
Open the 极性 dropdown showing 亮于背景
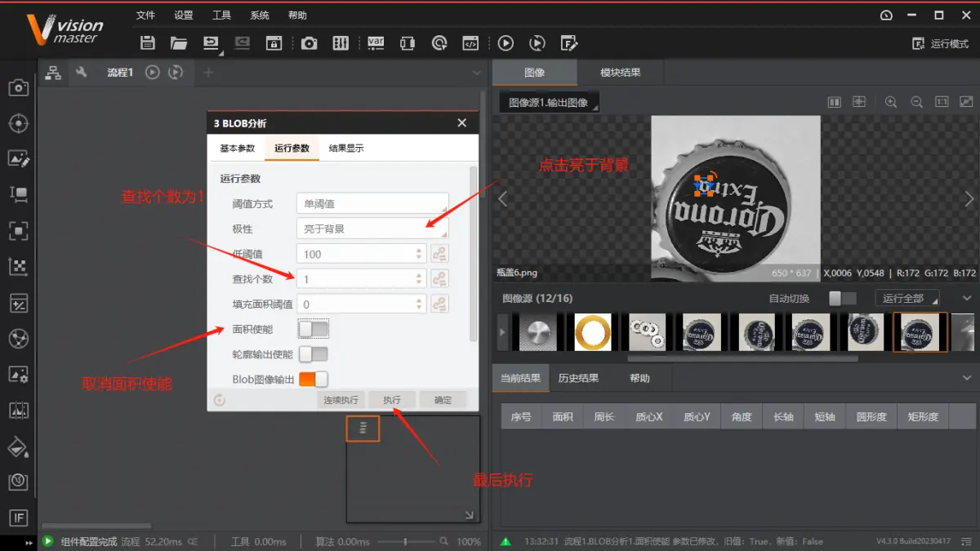point(372,229)
